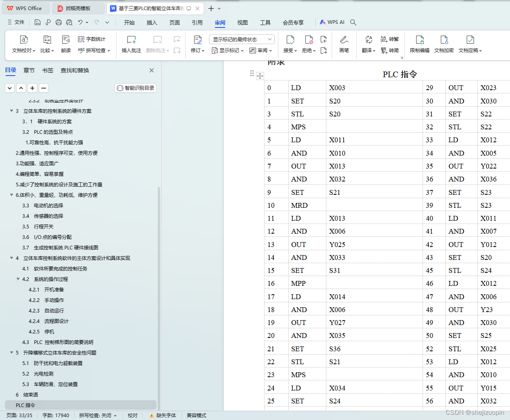The image size is (510, 420).
Task: Open the 显示标记 show markup option
Action: click(228, 51)
